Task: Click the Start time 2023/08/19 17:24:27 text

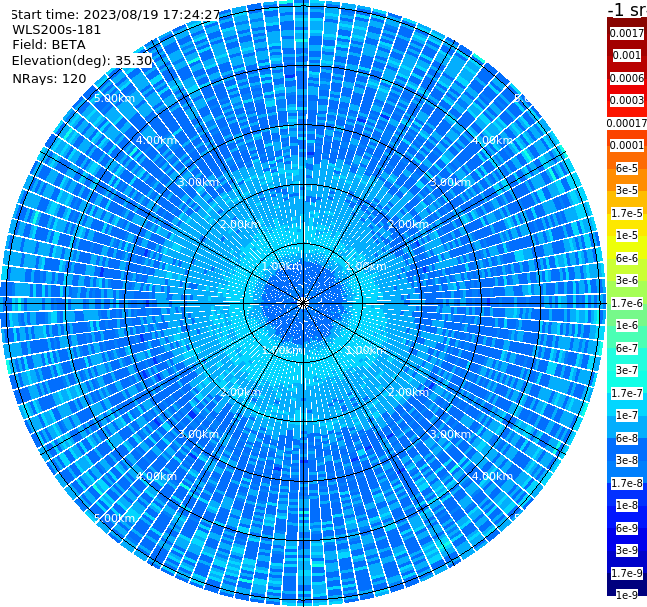Action: [x=116, y=14]
